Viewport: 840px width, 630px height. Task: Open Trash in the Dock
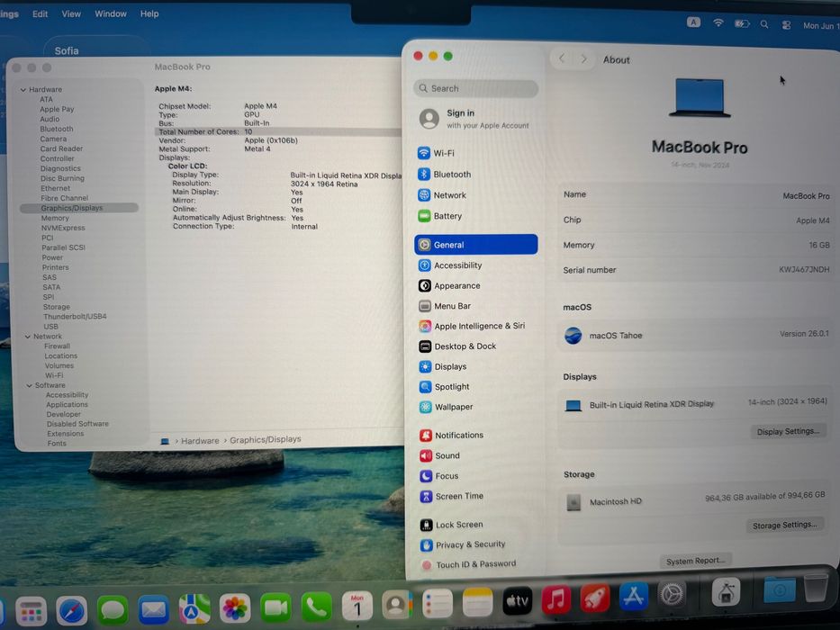click(x=816, y=589)
